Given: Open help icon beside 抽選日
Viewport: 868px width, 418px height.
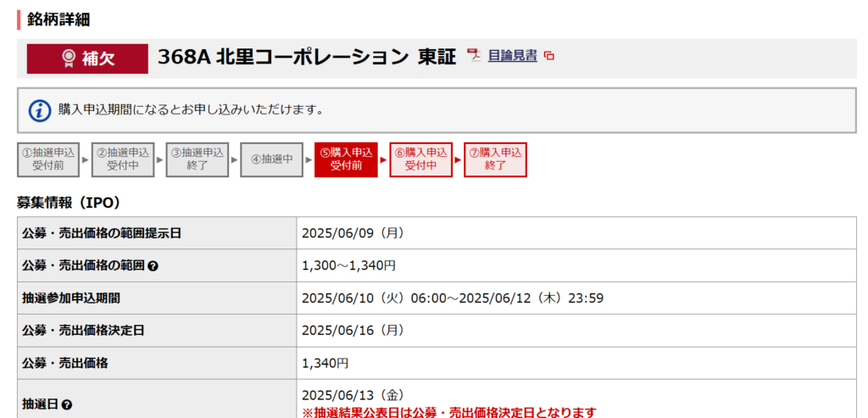Looking at the screenshot, I should click(x=67, y=404).
